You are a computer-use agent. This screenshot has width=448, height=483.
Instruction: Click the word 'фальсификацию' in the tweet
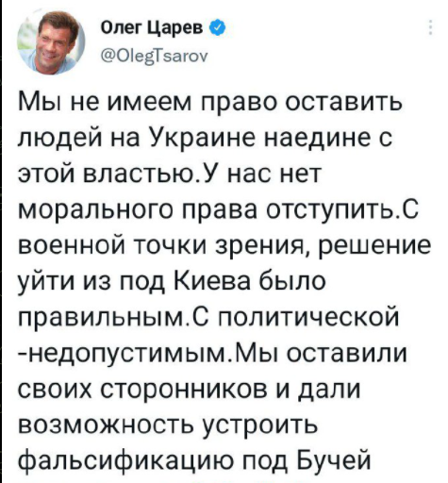pos(127,461)
